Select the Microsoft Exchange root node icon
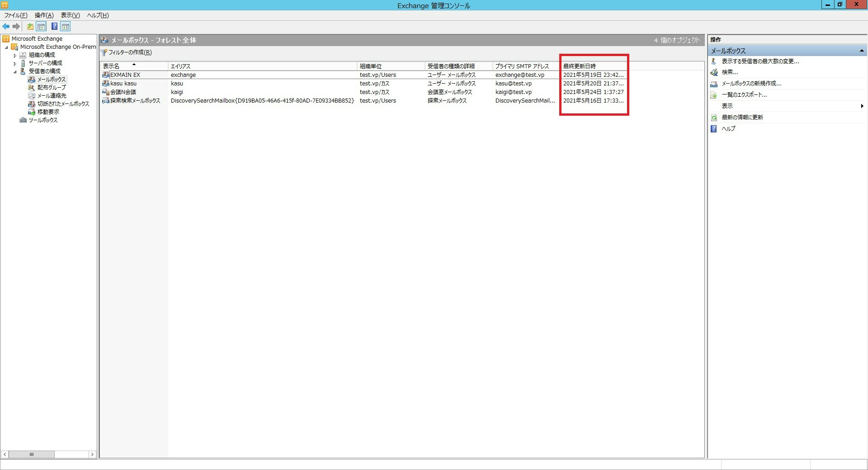868x470 pixels. click(x=6, y=39)
